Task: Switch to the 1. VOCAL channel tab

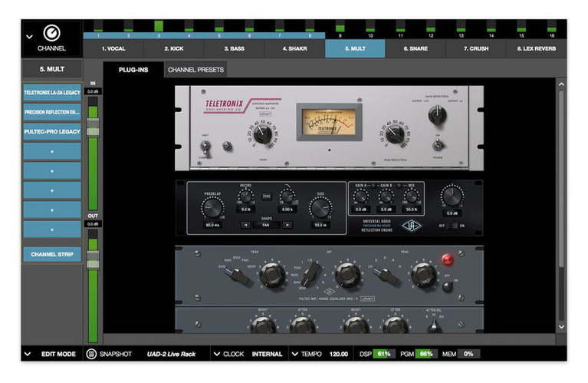Action: coord(113,48)
